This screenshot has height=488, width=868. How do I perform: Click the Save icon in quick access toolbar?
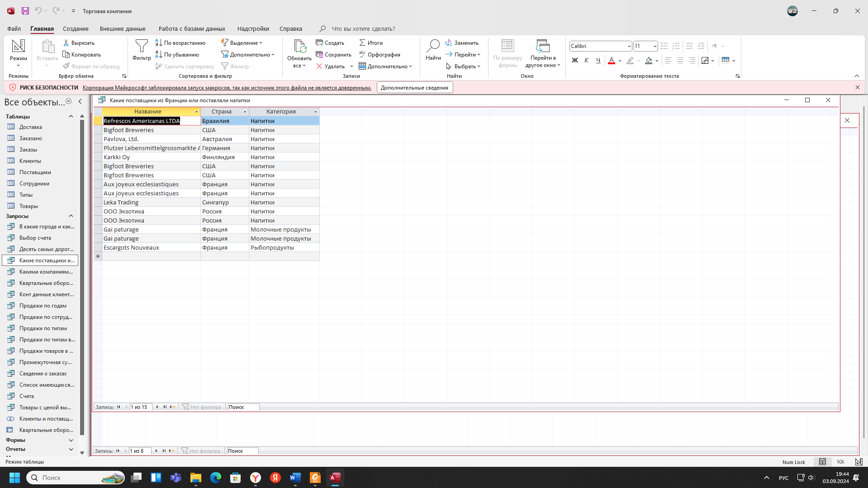[x=25, y=11]
